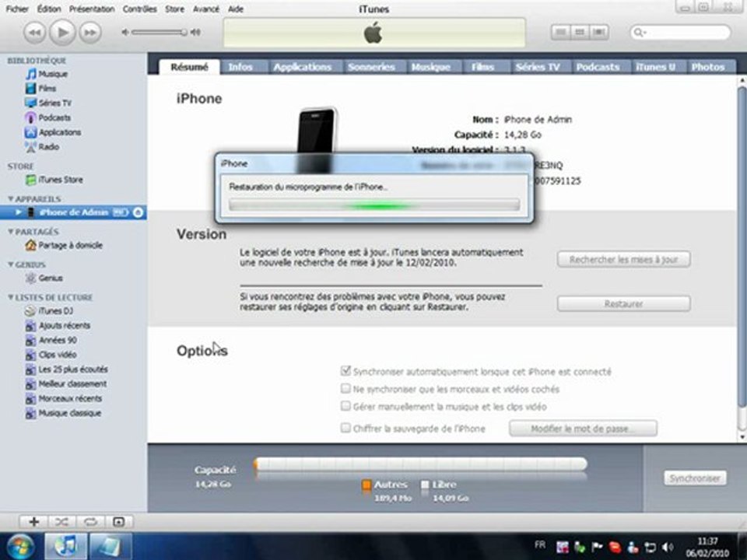The image size is (747, 560).
Task: Open Morceaux récents playlist icon
Action: pyautogui.click(x=31, y=398)
